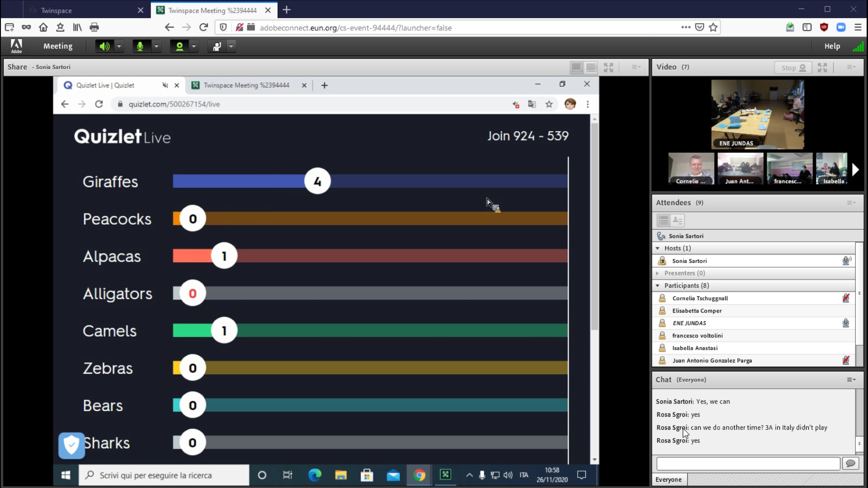Open the Help menu
Image resolution: width=868 pixels, height=488 pixels.
pos(832,46)
